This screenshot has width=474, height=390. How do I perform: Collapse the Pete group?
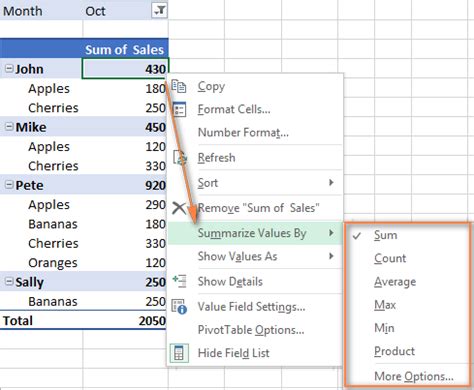(x=9, y=185)
